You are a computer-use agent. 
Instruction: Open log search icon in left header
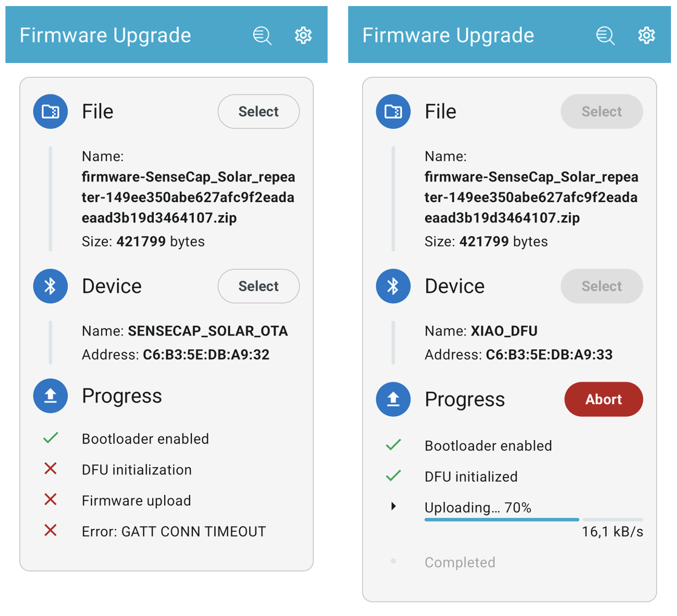[262, 35]
